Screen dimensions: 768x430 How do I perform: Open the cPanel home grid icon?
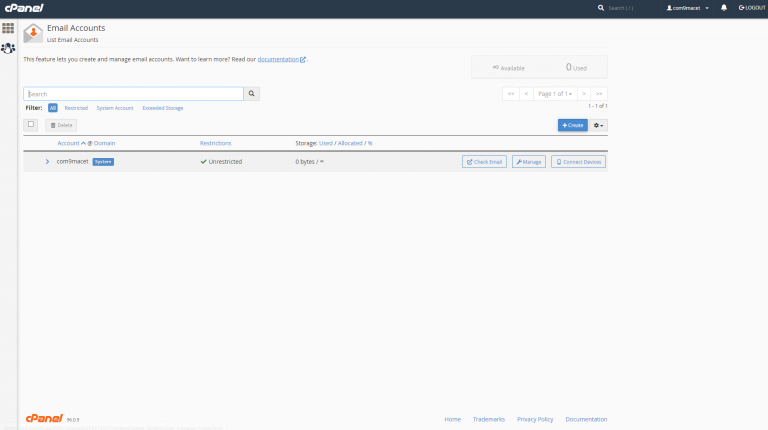click(x=8, y=28)
